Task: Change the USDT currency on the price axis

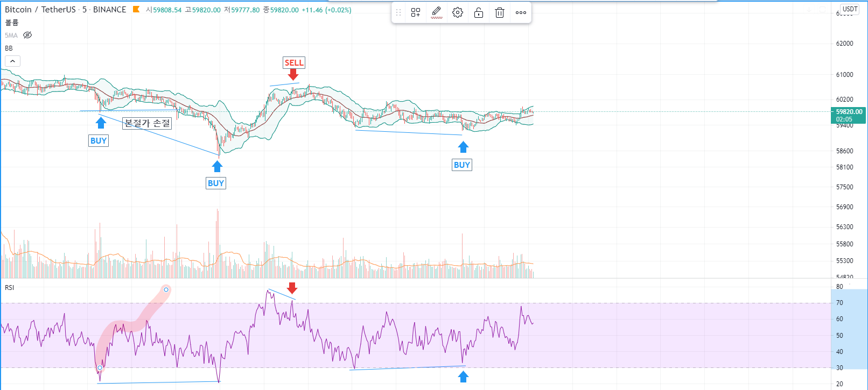Action: 850,9
